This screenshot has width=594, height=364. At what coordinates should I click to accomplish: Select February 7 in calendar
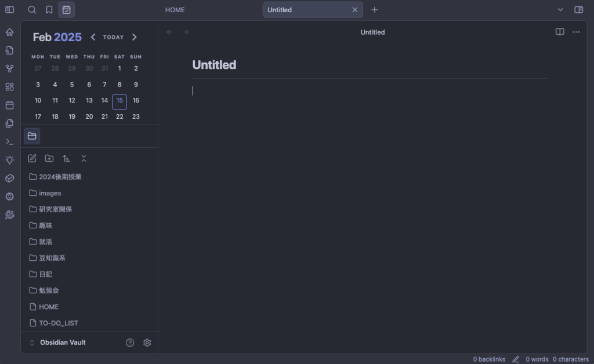tap(104, 85)
